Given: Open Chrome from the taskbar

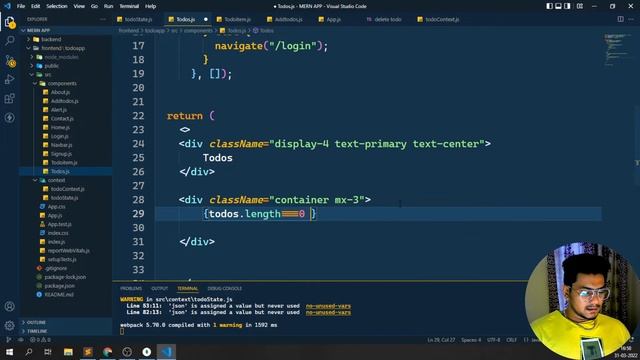Looking at the screenshot, I should click(107, 352).
